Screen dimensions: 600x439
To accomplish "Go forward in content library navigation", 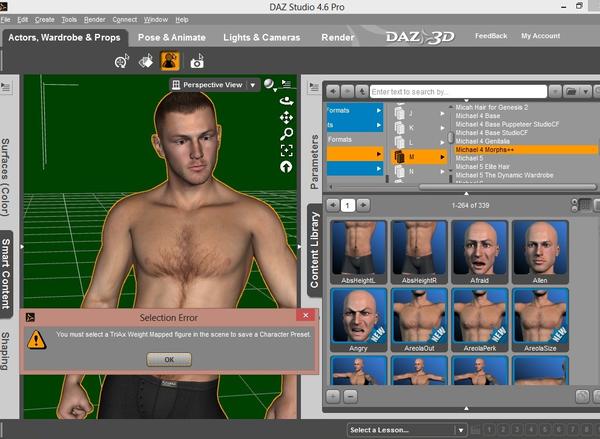I will 347,92.
